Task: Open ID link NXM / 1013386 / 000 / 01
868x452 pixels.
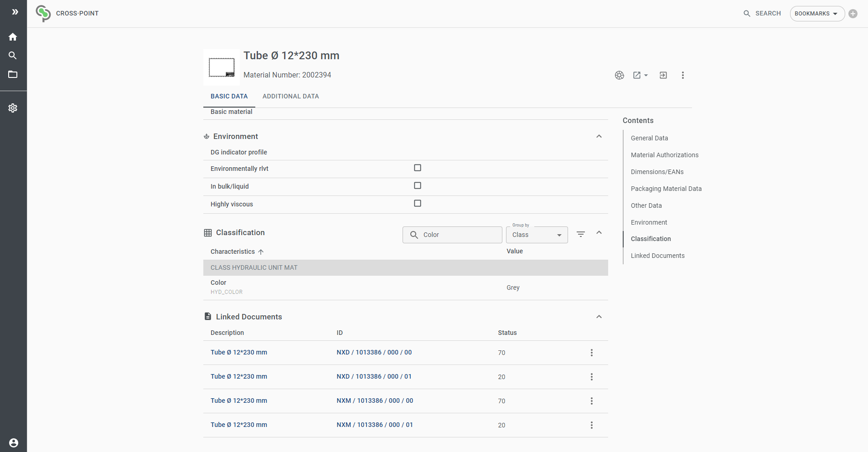Action: [375, 425]
